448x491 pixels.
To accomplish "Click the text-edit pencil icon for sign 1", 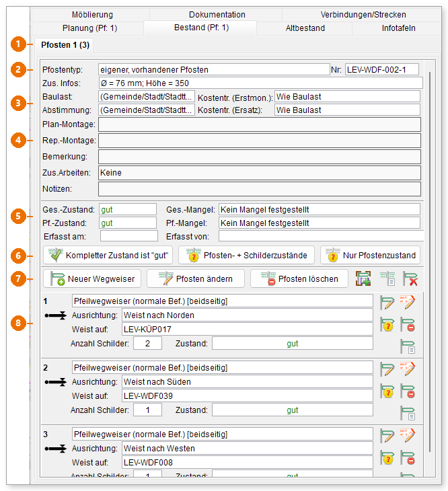I will pyautogui.click(x=407, y=302).
